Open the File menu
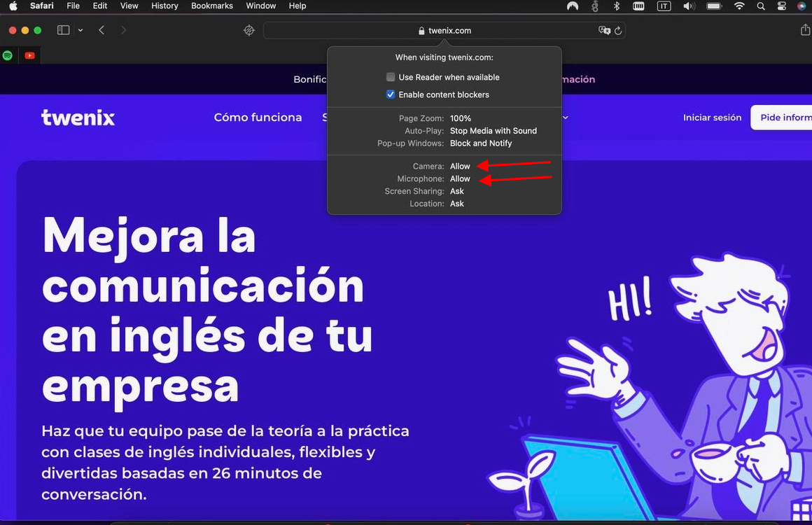812x525 pixels. click(73, 6)
